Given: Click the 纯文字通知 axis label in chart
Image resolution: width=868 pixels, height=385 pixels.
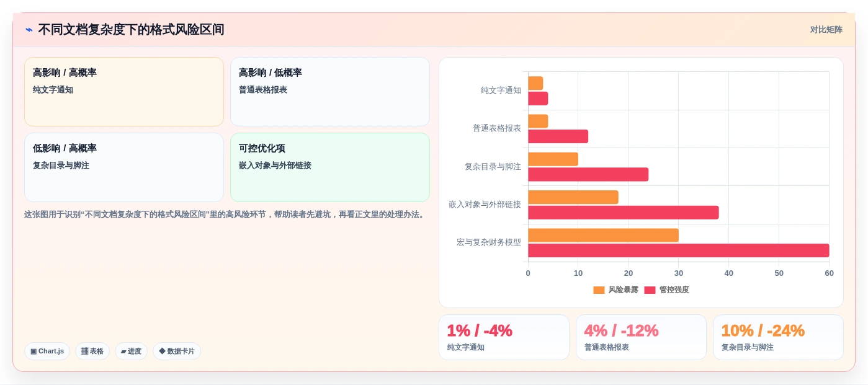Looking at the screenshot, I should point(501,91).
